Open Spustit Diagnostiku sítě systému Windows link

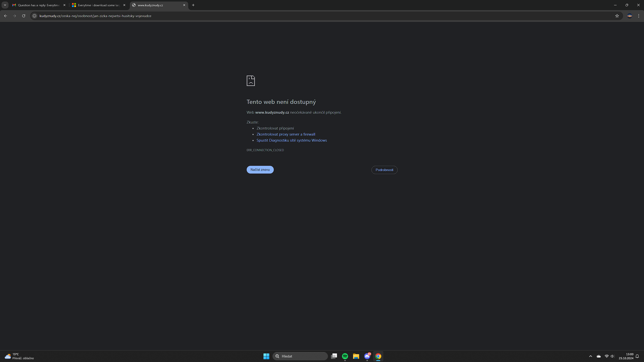291,140
